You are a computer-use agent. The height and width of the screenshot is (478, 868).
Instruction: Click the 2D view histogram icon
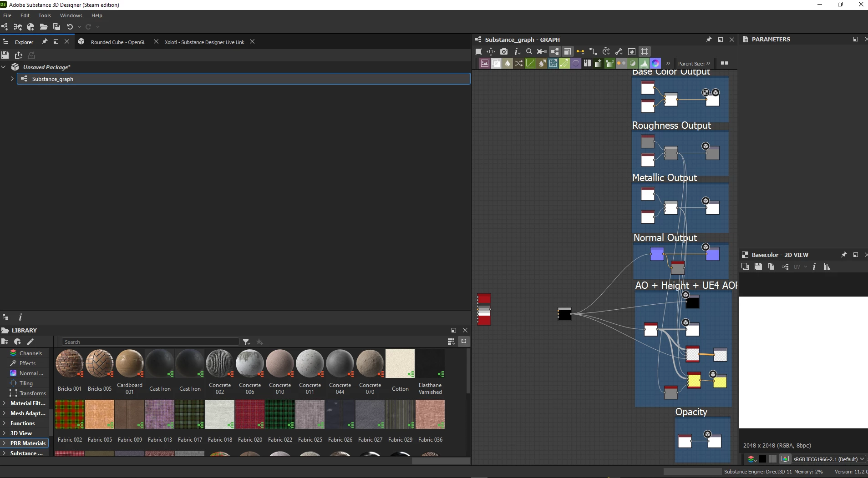pos(827,267)
